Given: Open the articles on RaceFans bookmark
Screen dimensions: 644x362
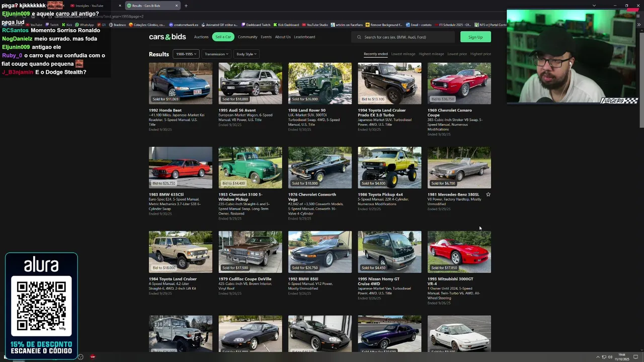Looking at the screenshot, I should [347, 25].
